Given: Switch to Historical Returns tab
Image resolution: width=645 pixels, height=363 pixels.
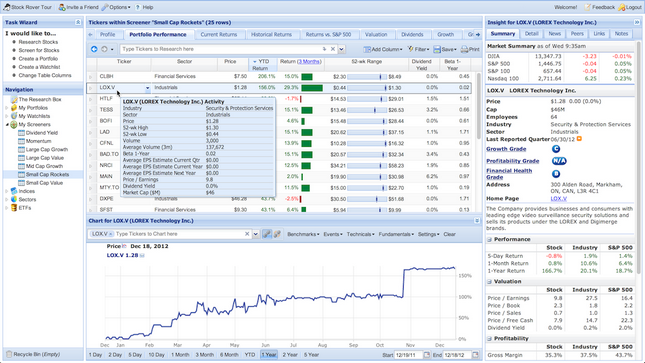Looking at the screenshot, I should pyautogui.click(x=271, y=35).
